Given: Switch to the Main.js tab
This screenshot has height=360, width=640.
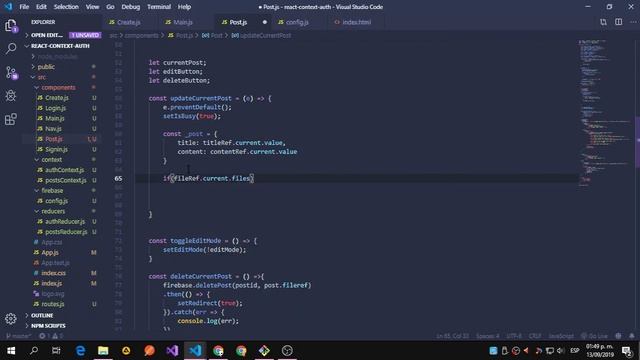Looking at the screenshot, I should (183, 22).
